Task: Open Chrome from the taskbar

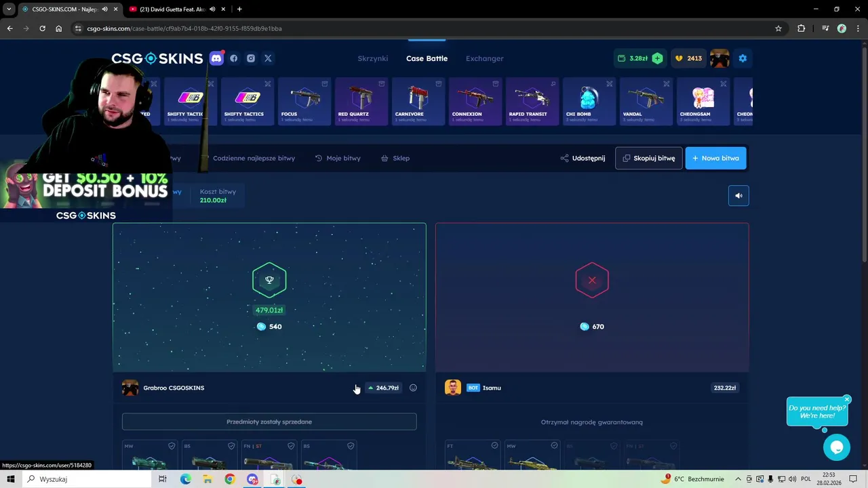Action: [x=230, y=479]
